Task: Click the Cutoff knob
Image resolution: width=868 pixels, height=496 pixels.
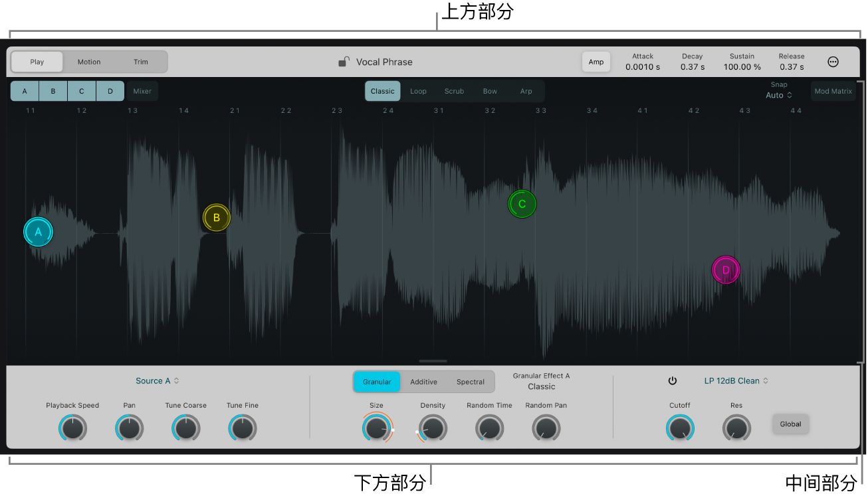Action: click(680, 428)
